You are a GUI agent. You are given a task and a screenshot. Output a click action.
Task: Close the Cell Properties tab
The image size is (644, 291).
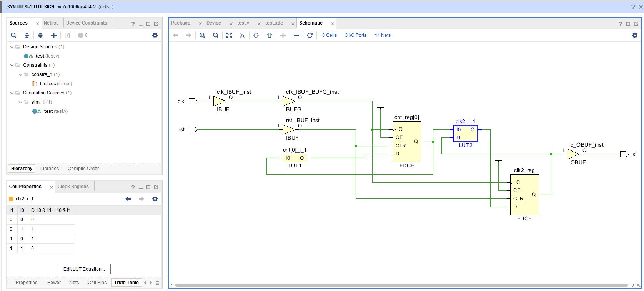coord(52,187)
